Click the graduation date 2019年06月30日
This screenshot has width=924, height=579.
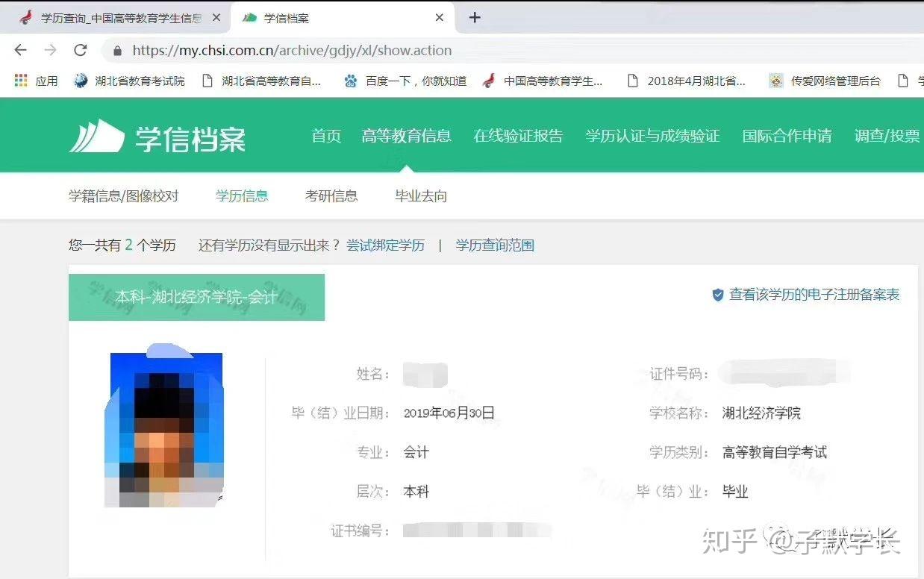(x=449, y=413)
